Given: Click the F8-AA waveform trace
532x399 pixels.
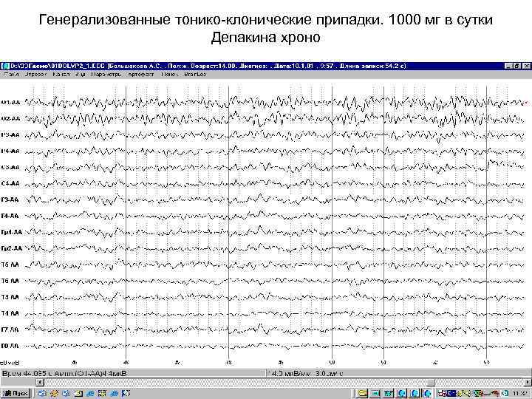Looking at the screenshot, I should click(x=275, y=347).
